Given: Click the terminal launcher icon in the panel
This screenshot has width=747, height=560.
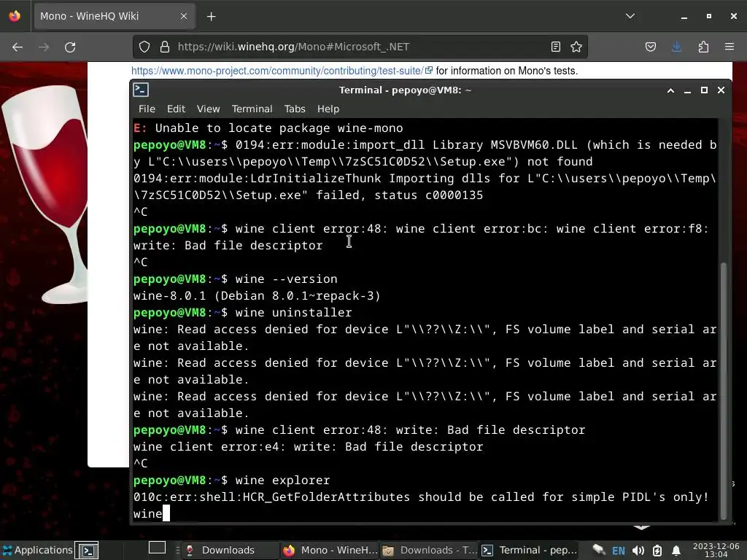Looking at the screenshot, I should 88,551.
